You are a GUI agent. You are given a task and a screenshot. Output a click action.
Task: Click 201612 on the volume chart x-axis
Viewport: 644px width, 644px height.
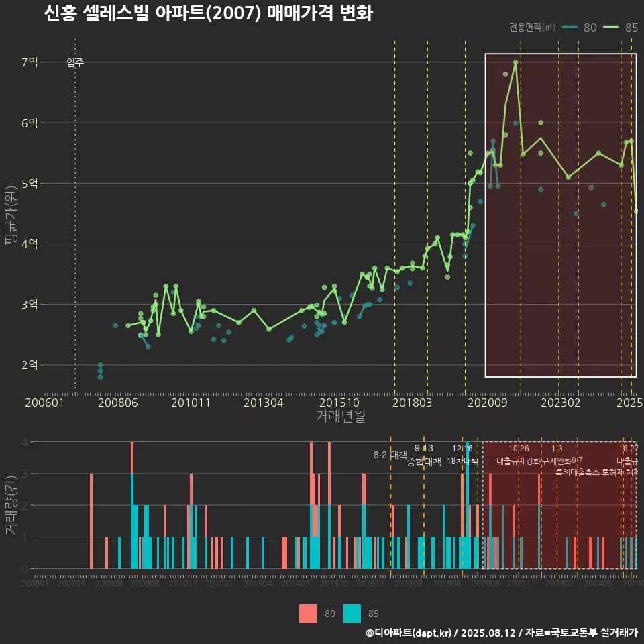coord(370,583)
